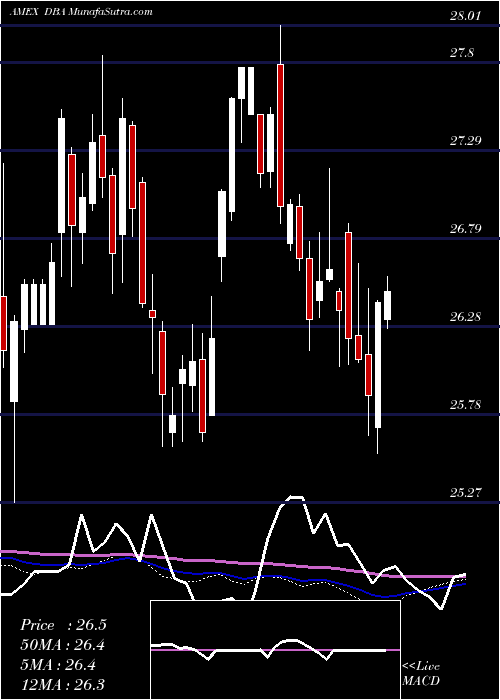Click the 12MA : 26.3 readout
The width and height of the screenshot is (500, 700).
pos(63,684)
